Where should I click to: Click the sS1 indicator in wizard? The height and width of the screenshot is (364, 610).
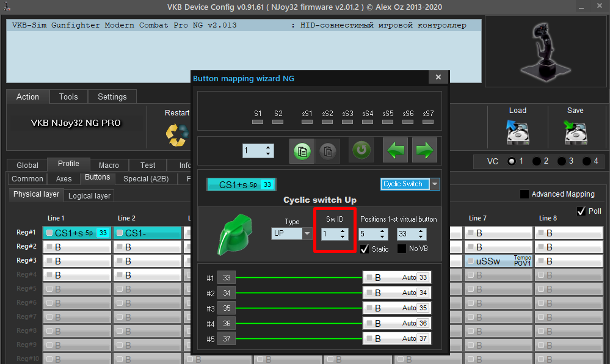pyautogui.click(x=307, y=122)
